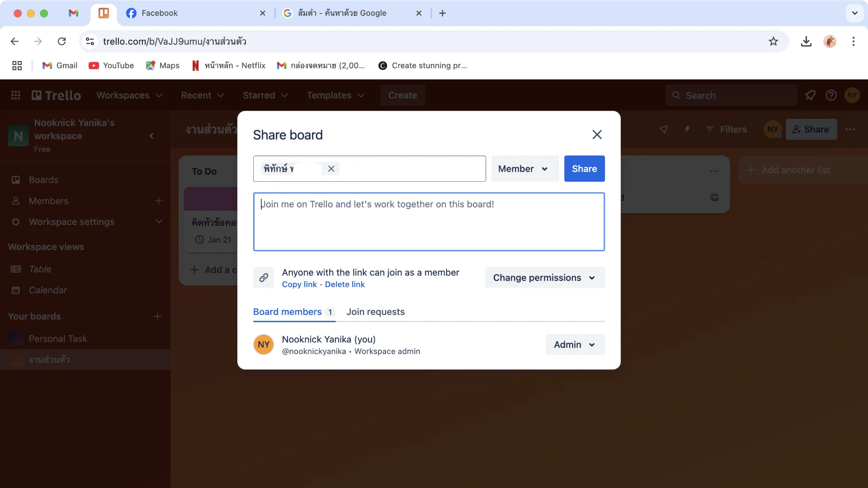Click the invitation message text area

point(429,222)
